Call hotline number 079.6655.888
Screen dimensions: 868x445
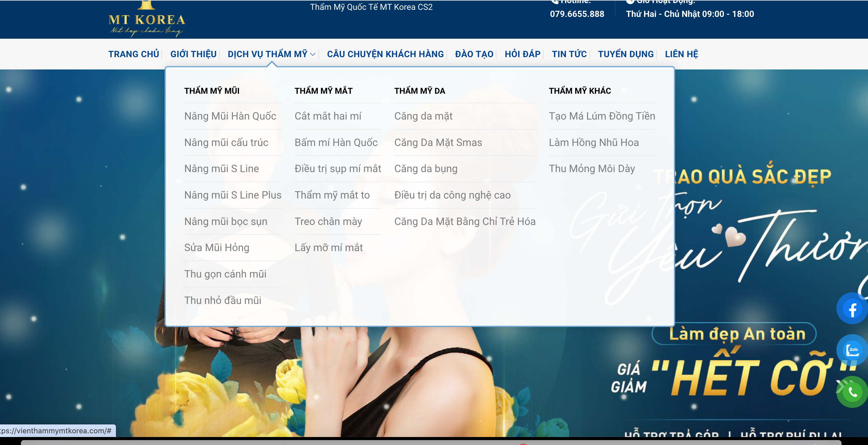click(577, 14)
